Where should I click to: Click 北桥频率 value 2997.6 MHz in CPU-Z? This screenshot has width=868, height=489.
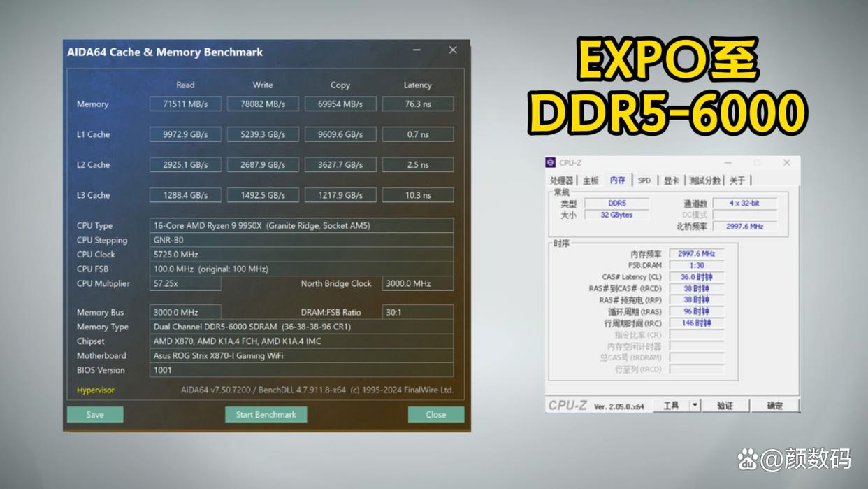(744, 226)
